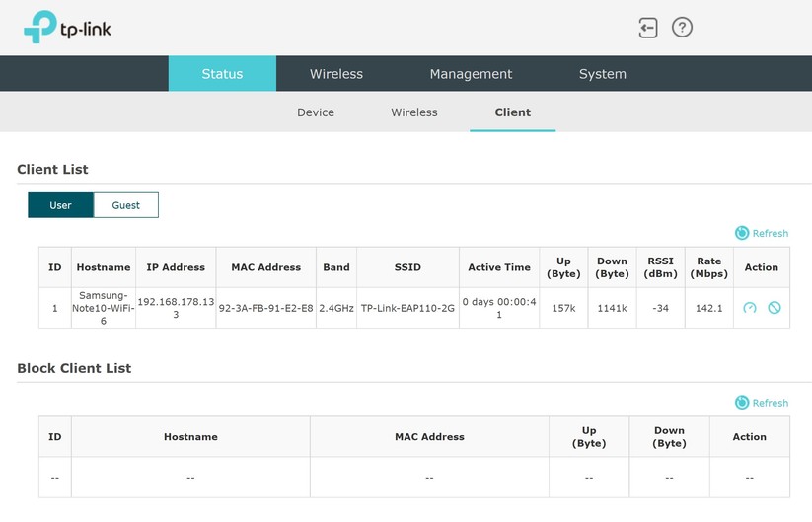This screenshot has width=812, height=522.
Task: Click SSID TP-Link-EAP110-2G
Action: tap(407, 308)
